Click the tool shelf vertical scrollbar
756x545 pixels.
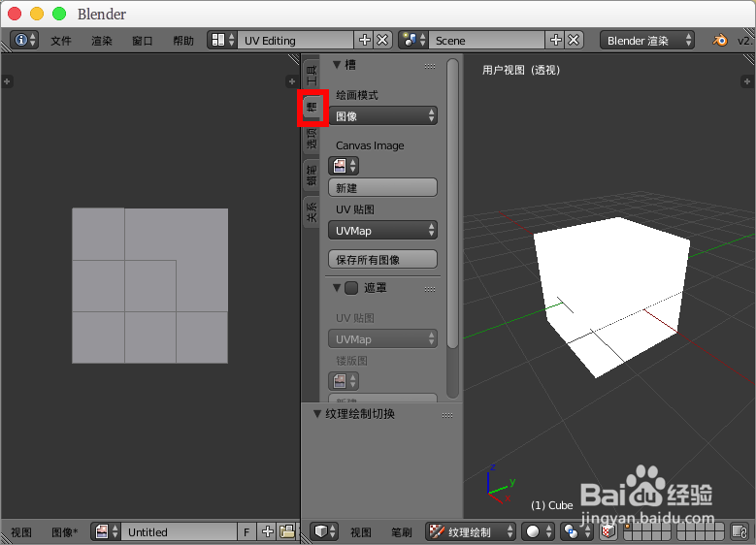(452, 204)
